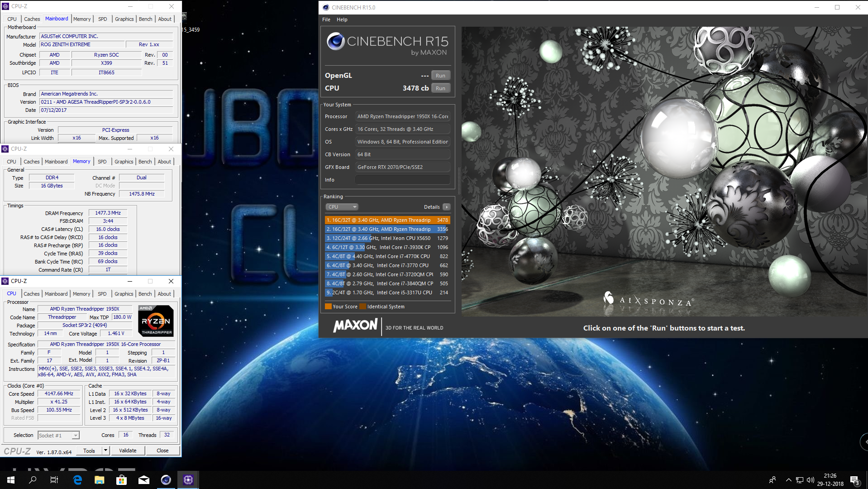Expand the Tools dropdown arrow

(105, 451)
